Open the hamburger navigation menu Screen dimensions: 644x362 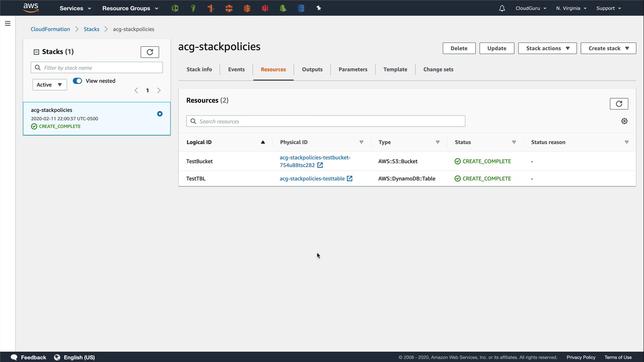[x=7, y=23]
